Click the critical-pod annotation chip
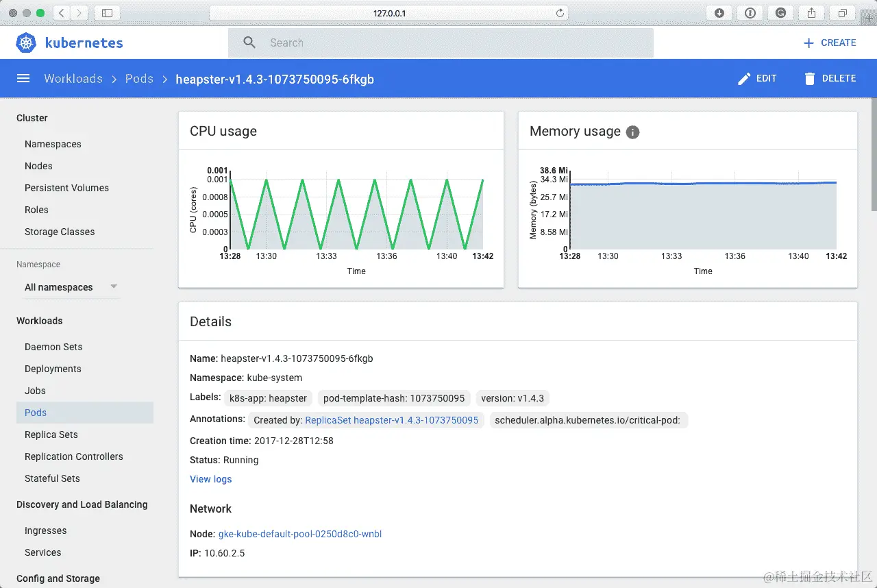This screenshot has height=588, width=877. 588,420
